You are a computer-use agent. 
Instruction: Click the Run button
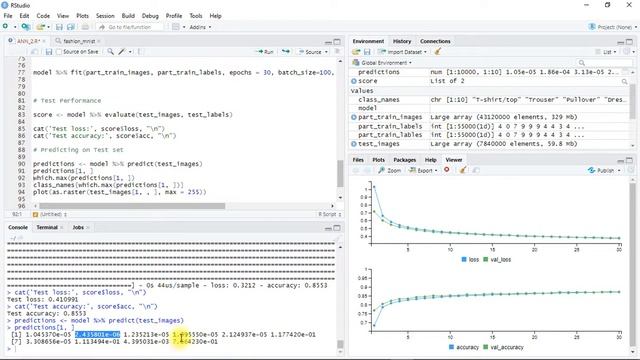(265, 52)
